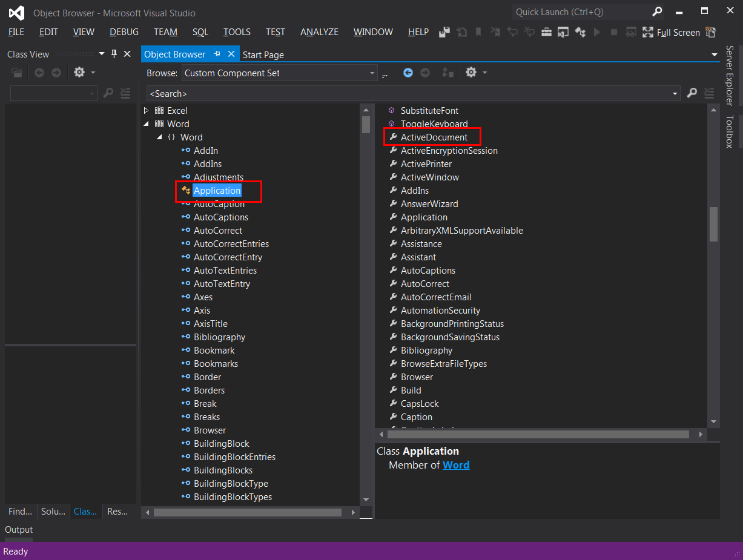
Task: Select the AddIn interface icon in tree
Action: (x=186, y=150)
